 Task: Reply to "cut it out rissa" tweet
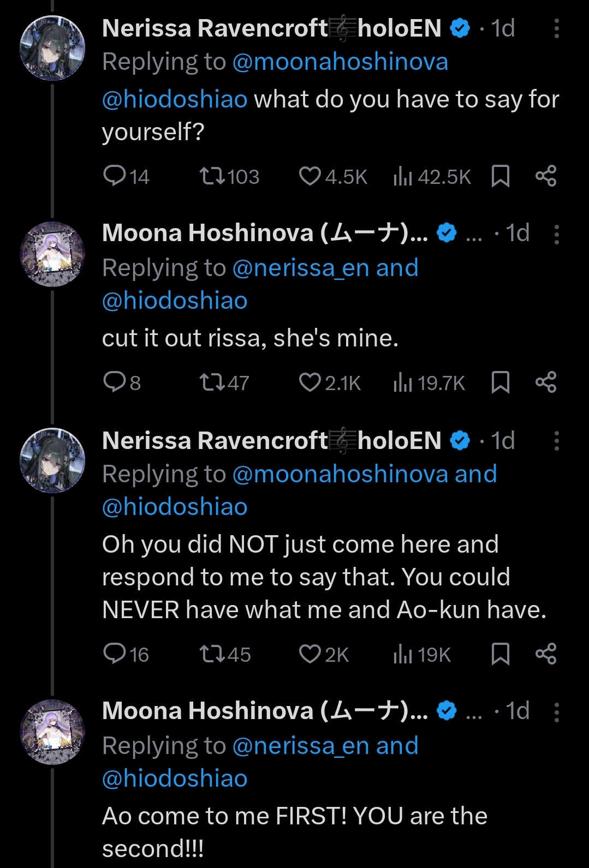[115, 382]
